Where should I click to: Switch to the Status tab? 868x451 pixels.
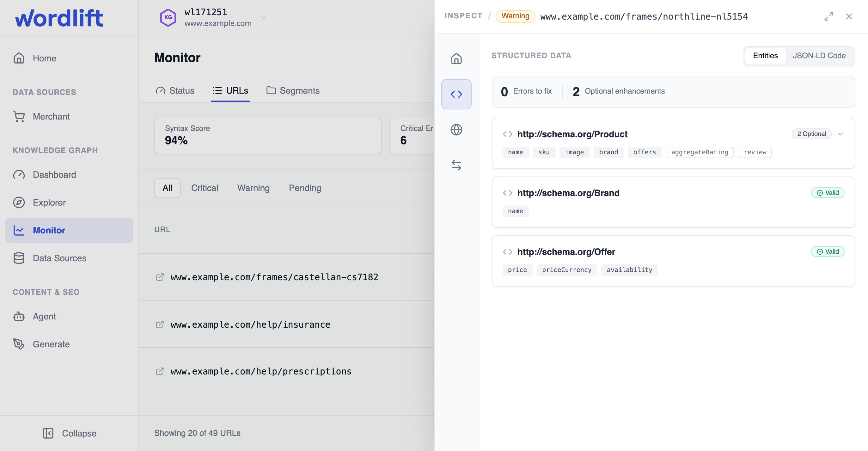point(175,91)
